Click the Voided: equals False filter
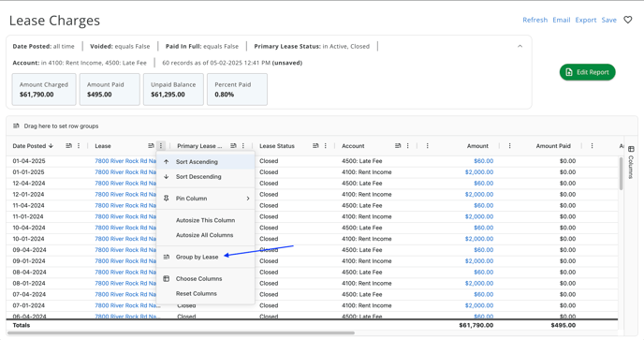 (120, 46)
